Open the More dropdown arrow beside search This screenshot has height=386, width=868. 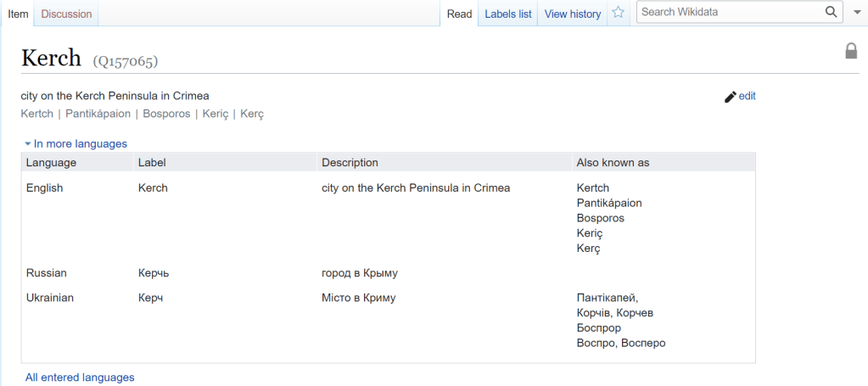pos(855,13)
